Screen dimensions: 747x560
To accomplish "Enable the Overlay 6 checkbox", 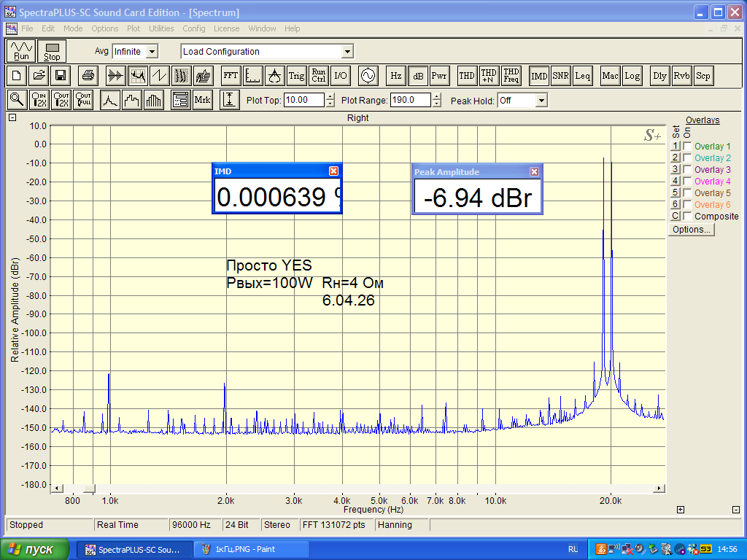I will pos(687,204).
